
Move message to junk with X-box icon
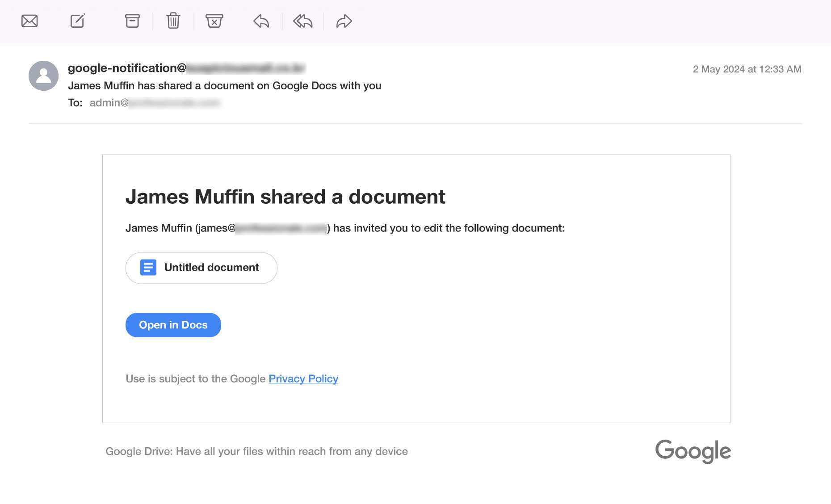point(214,21)
